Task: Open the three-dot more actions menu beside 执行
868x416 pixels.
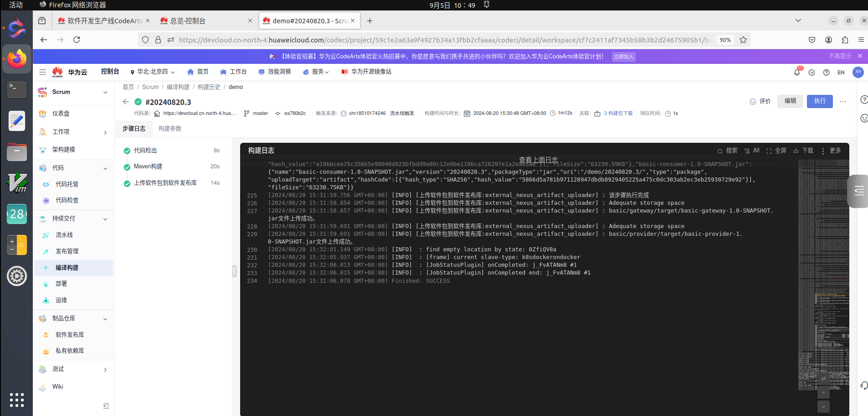Action: coord(842,101)
